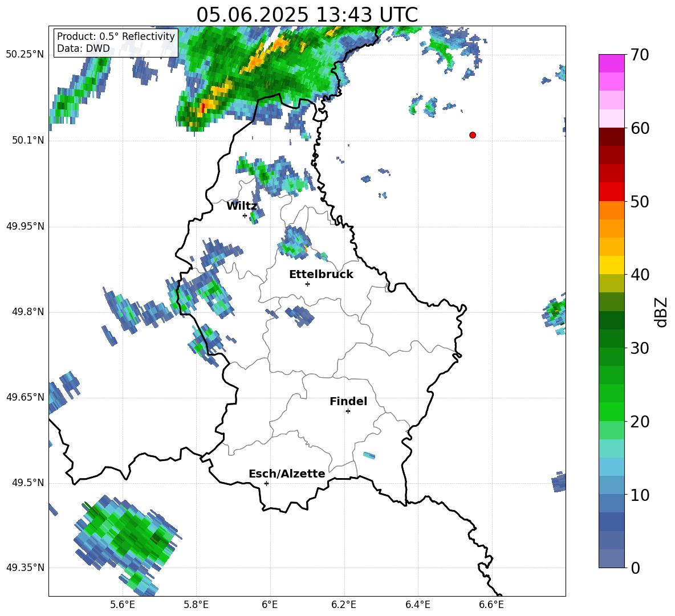675x616 pixels.
Task: Click the Wiltz location cross marker
Action: [x=245, y=215]
